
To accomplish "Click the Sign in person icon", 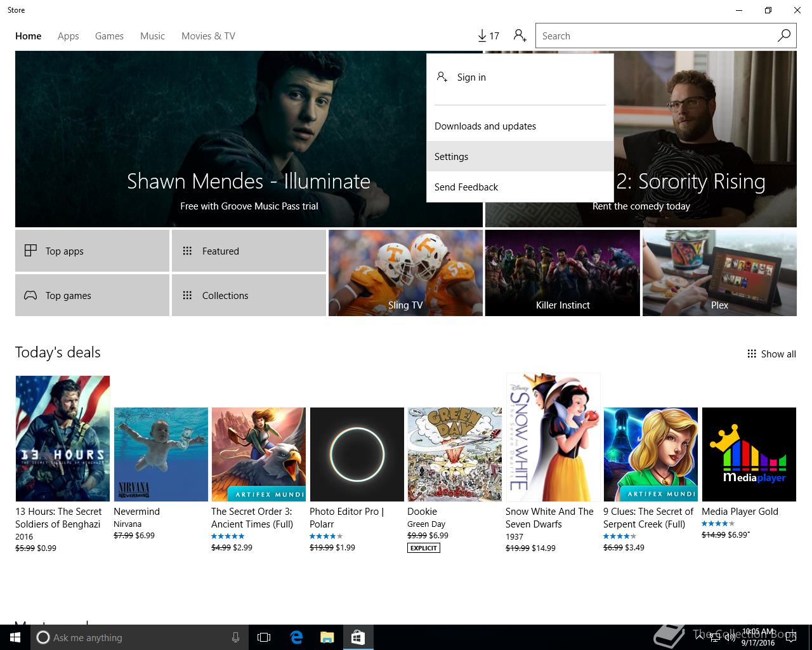I will point(442,77).
